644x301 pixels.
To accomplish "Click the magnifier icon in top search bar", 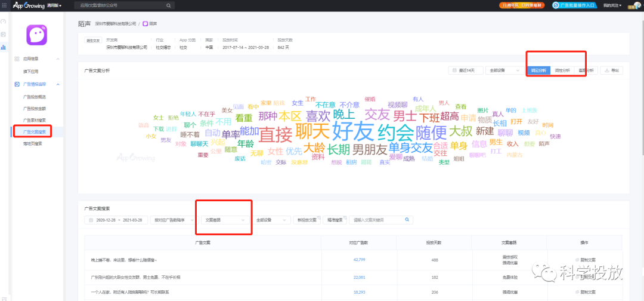I will (x=168, y=6).
